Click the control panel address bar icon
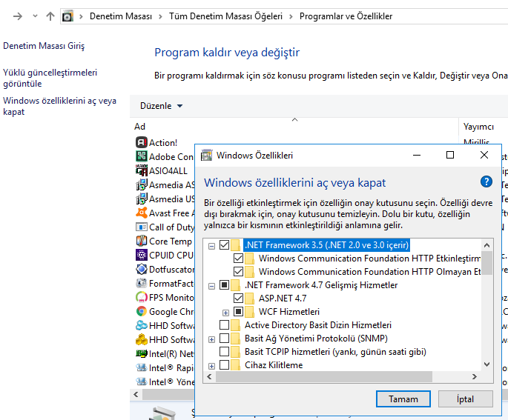Image resolution: width=508 pixels, height=420 pixels. click(67, 16)
